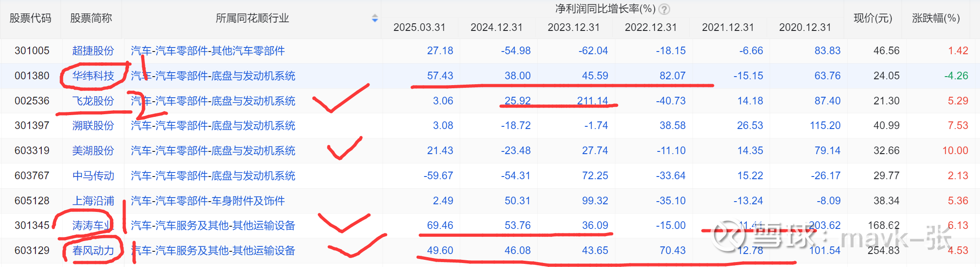This screenshot has height=267, width=980.
Task: Open the 上海沿浦 stock link
Action: pyautogui.click(x=93, y=201)
